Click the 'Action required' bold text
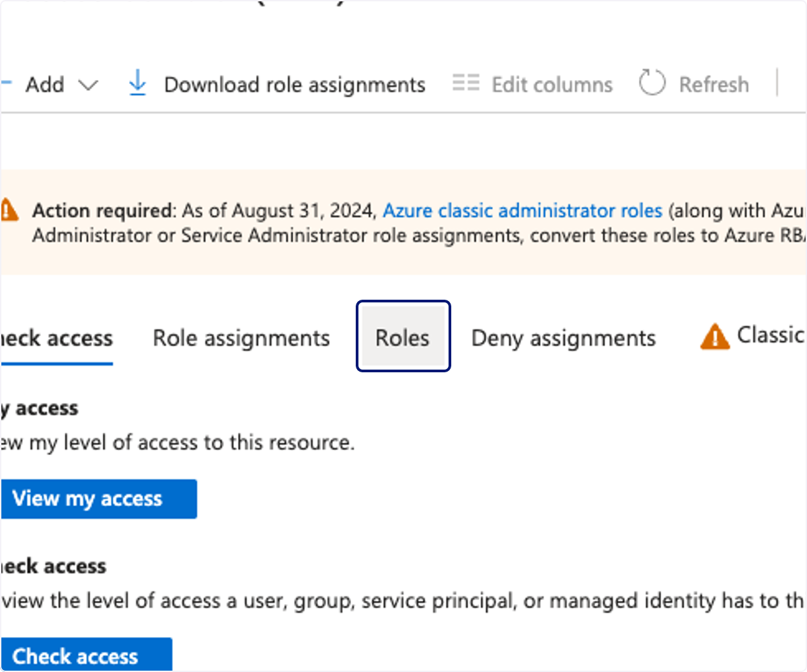This screenshot has height=672, width=807. [x=104, y=211]
